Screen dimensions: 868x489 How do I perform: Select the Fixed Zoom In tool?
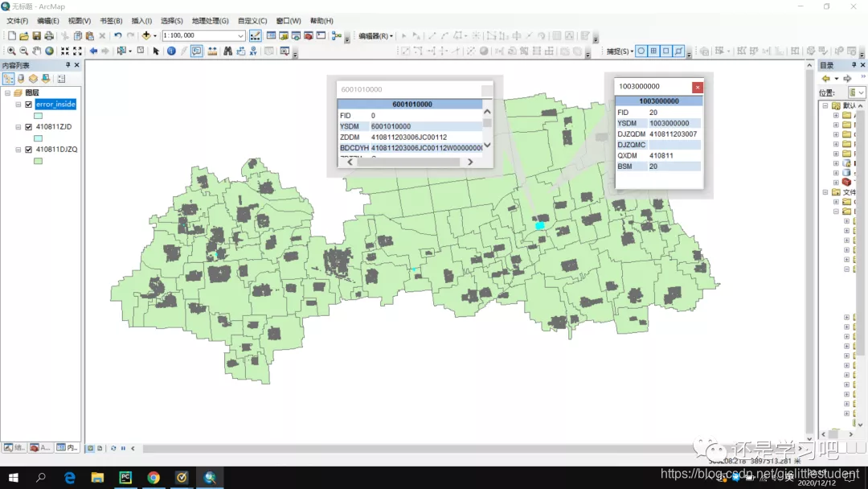pyautogui.click(x=65, y=51)
